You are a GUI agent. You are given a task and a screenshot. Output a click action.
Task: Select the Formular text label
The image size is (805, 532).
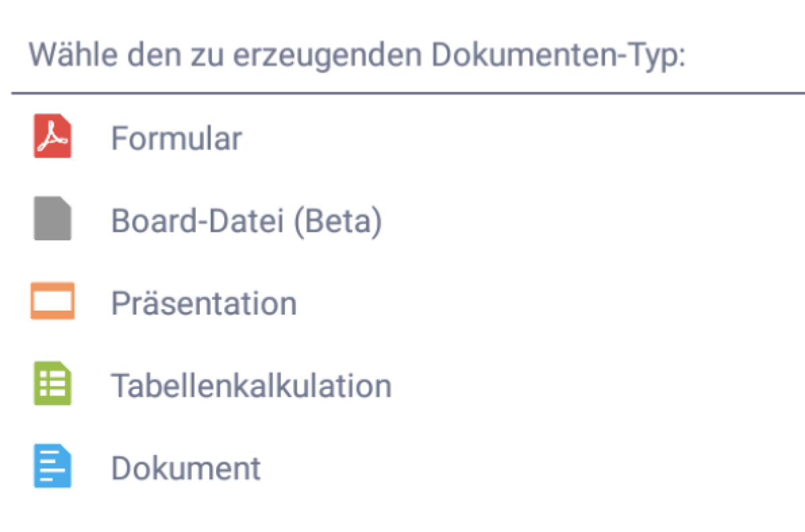click(x=176, y=139)
